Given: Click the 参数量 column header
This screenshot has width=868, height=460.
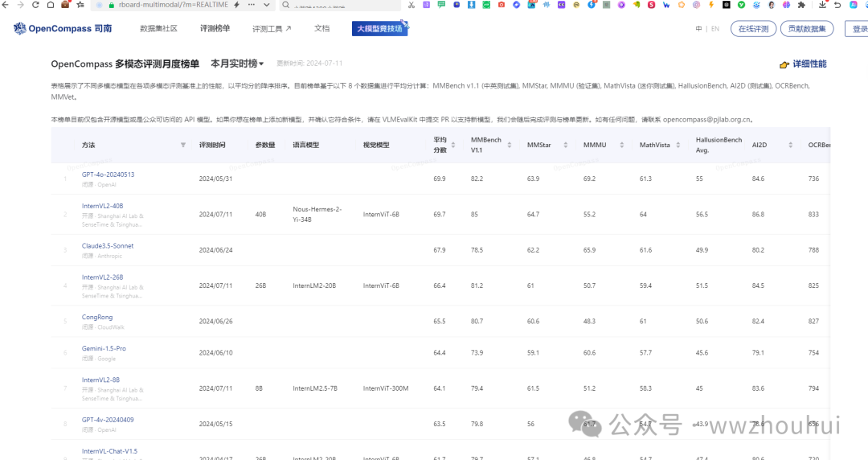Looking at the screenshot, I should 265,146.
